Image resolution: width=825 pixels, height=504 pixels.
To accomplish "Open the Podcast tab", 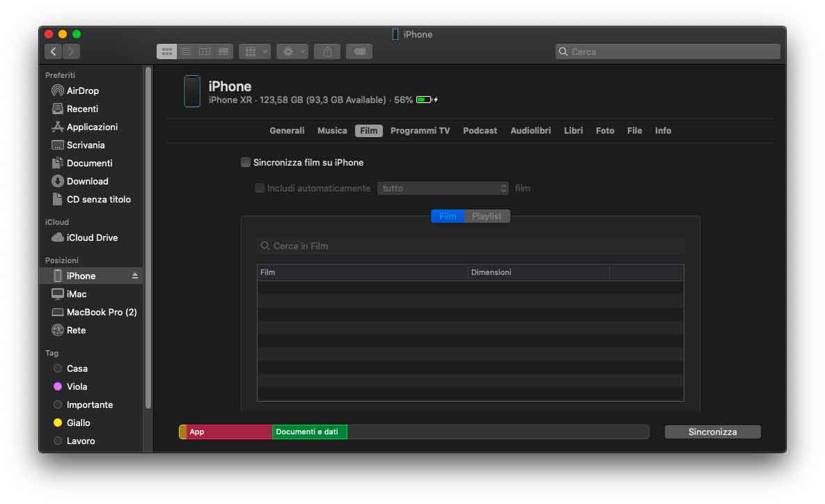I will click(480, 131).
